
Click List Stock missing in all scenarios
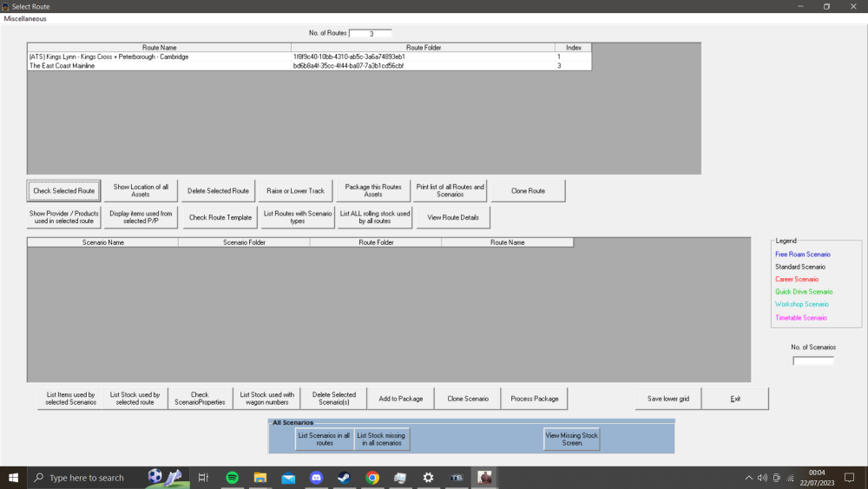[381, 439]
